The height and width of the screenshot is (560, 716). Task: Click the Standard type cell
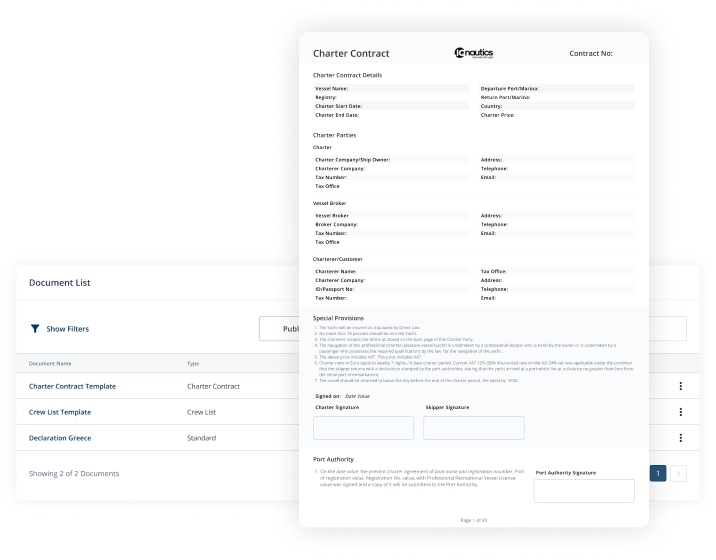(201, 438)
